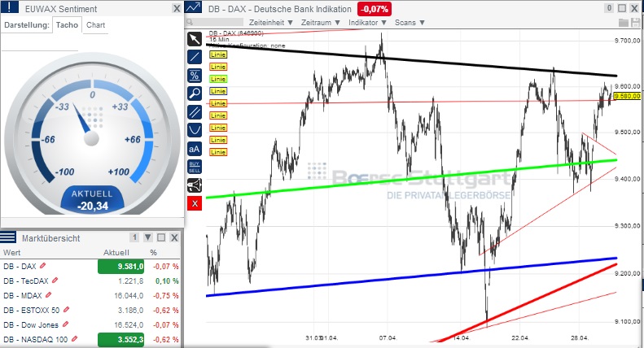644x348 pixels.
Task: Click the green 3.552,3 value cell
Action: 120,340
